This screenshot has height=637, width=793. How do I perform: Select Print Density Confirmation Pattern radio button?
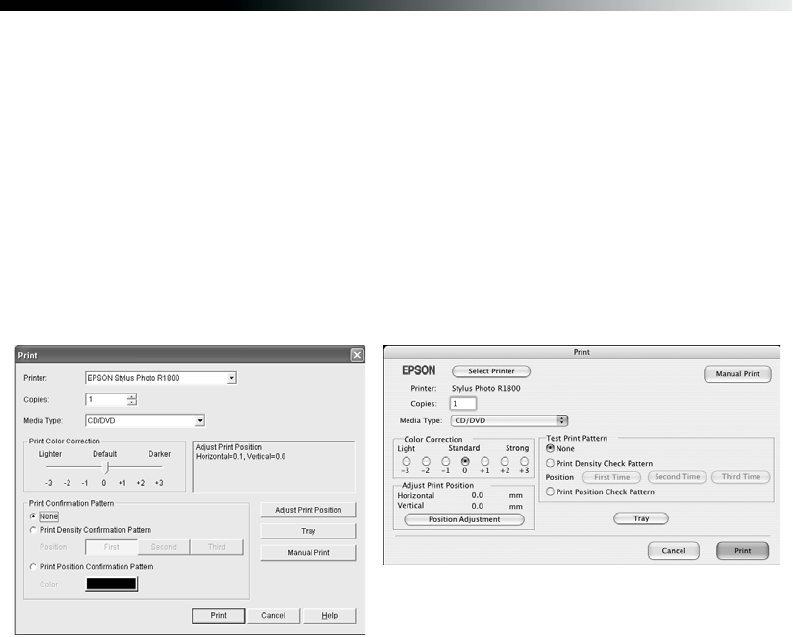(x=33, y=530)
